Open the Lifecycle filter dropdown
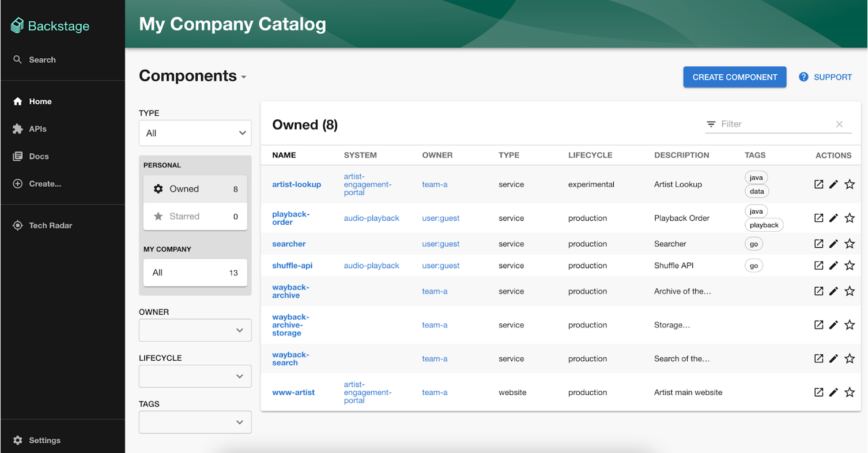Image resolution: width=868 pixels, height=453 pixels. click(x=195, y=376)
